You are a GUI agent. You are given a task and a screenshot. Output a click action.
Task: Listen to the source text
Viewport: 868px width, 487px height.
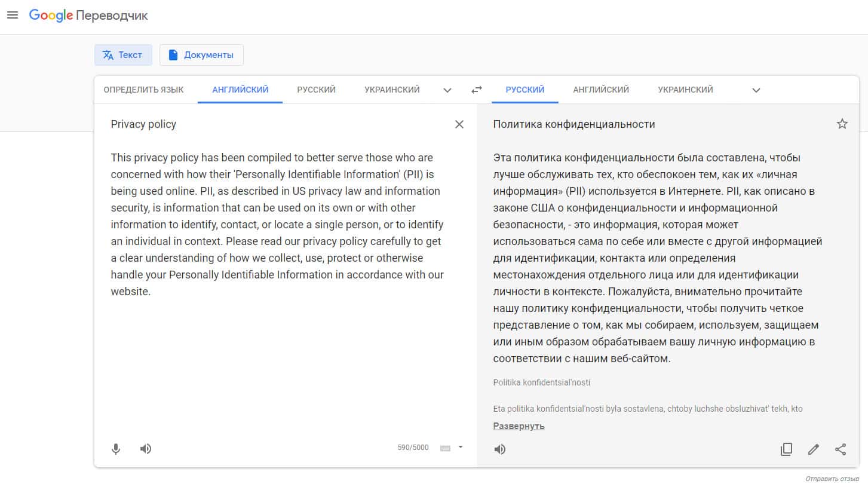(146, 449)
